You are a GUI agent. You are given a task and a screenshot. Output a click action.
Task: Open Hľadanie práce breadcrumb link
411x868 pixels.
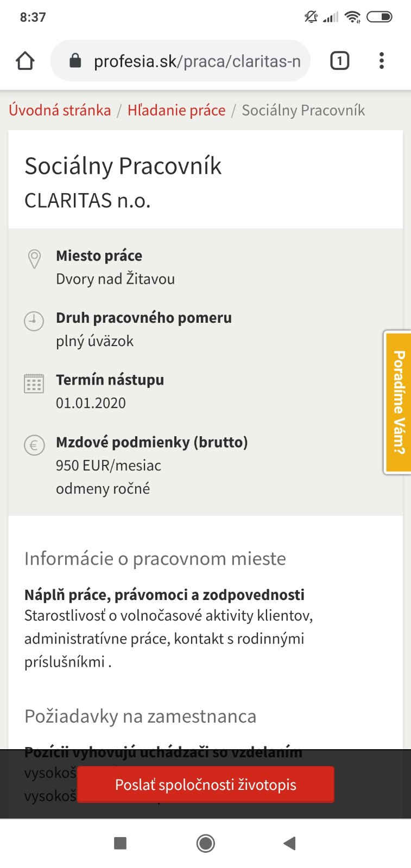click(x=176, y=110)
